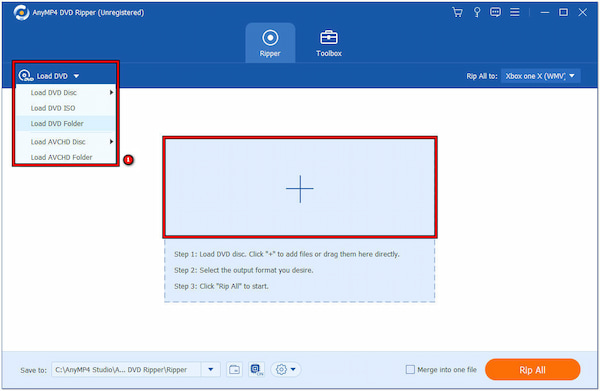Minimize the AnyMP4 window
The height and width of the screenshot is (391, 600).
click(x=545, y=13)
